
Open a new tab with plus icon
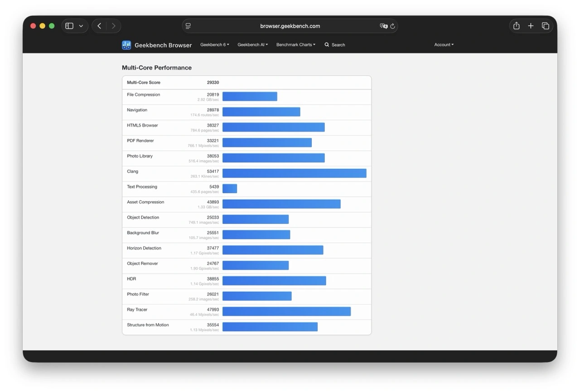click(x=531, y=26)
